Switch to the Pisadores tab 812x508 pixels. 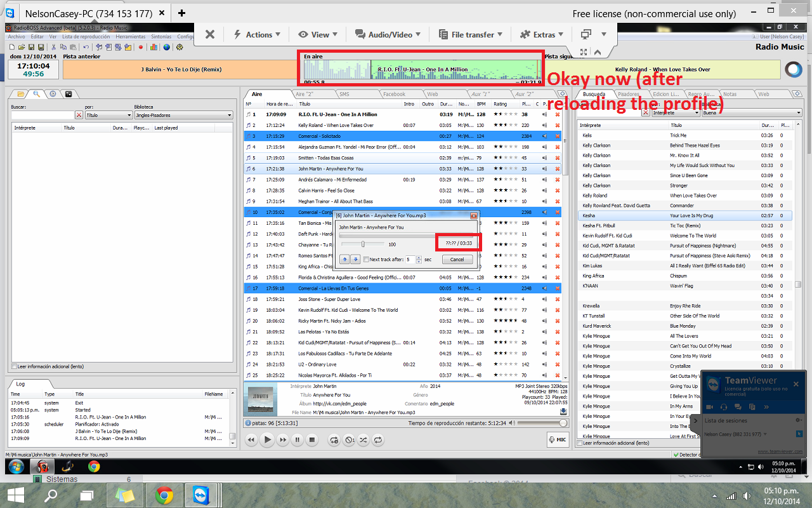pyautogui.click(x=628, y=94)
